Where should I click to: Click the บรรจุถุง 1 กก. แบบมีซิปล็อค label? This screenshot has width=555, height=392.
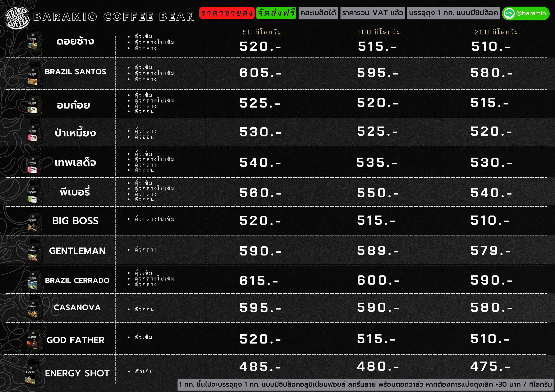(x=453, y=13)
